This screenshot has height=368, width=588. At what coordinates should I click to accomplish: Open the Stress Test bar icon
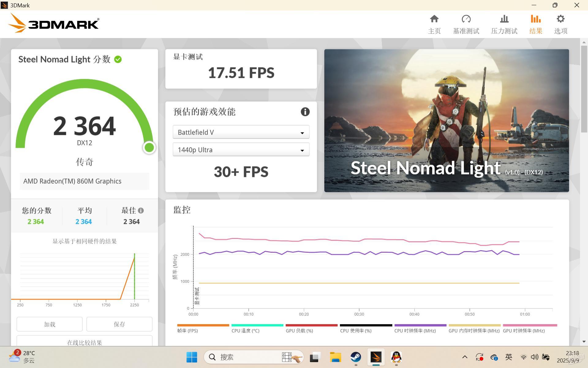pyautogui.click(x=504, y=19)
